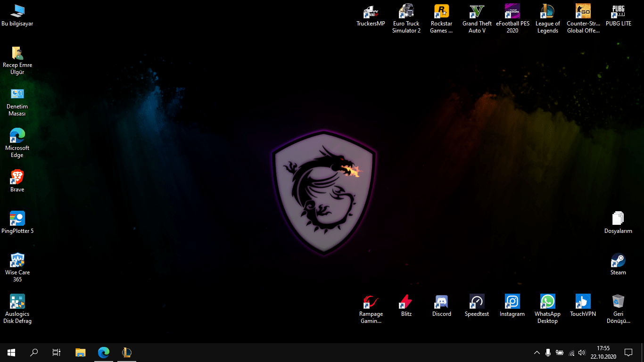Screen dimensions: 644x362
Task: Select the Rockstar Games shortcut
Action: coord(442,19)
